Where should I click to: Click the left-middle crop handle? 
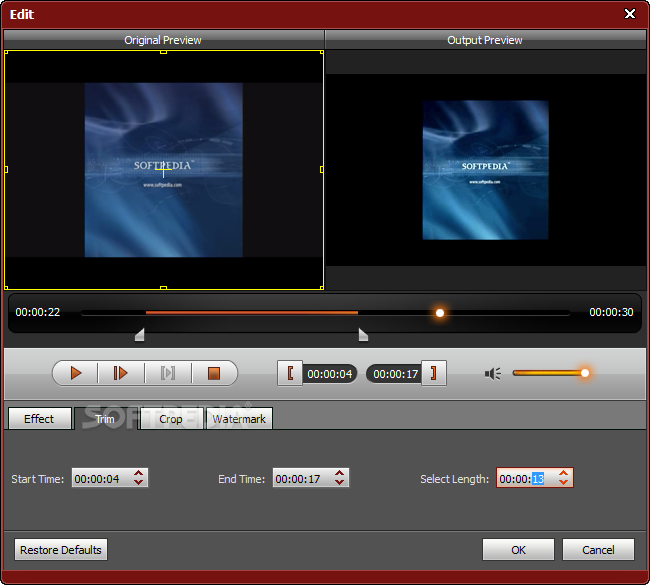pos(6,170)
